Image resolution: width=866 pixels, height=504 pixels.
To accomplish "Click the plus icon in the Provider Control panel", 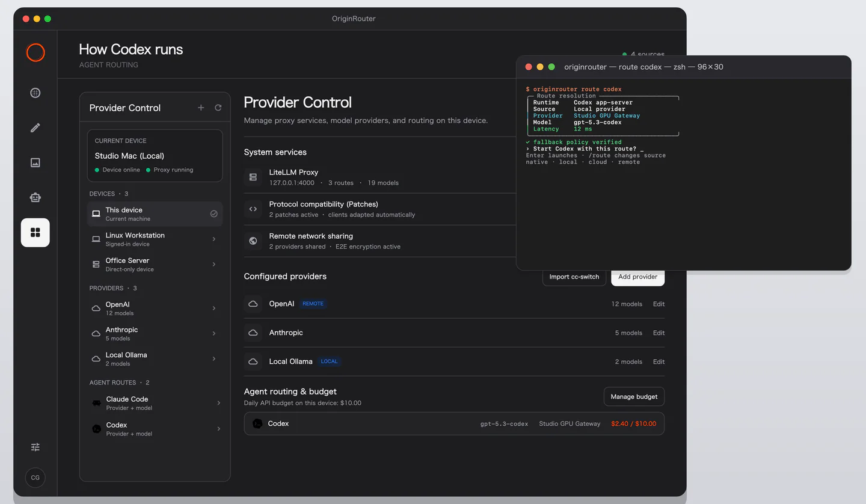I will click(x=201, y=108).
